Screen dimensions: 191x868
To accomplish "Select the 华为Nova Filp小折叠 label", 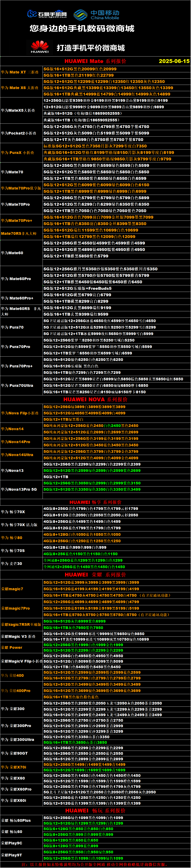I will pyautogui.click(x=20, y=413).
